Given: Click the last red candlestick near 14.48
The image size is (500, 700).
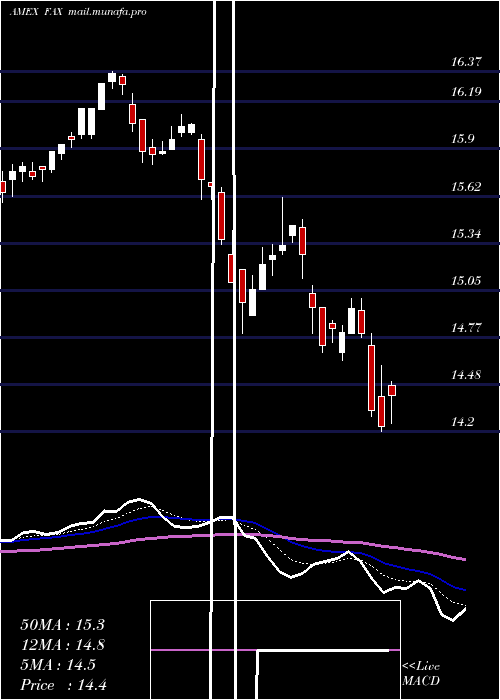Looking at the screenshot, I should pyautogui.click(x=392, y=391).
